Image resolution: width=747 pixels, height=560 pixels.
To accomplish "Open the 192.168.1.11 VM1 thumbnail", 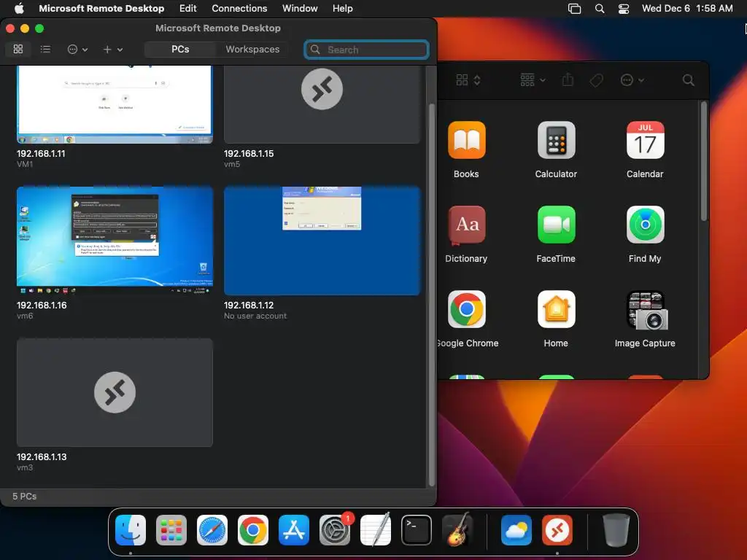I will pos(115,104).
